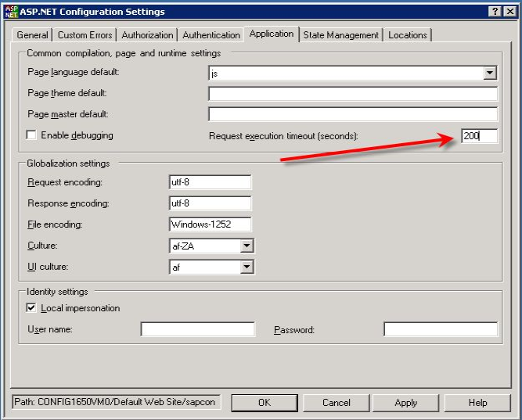Open the General tab

[x=32, y=35]
